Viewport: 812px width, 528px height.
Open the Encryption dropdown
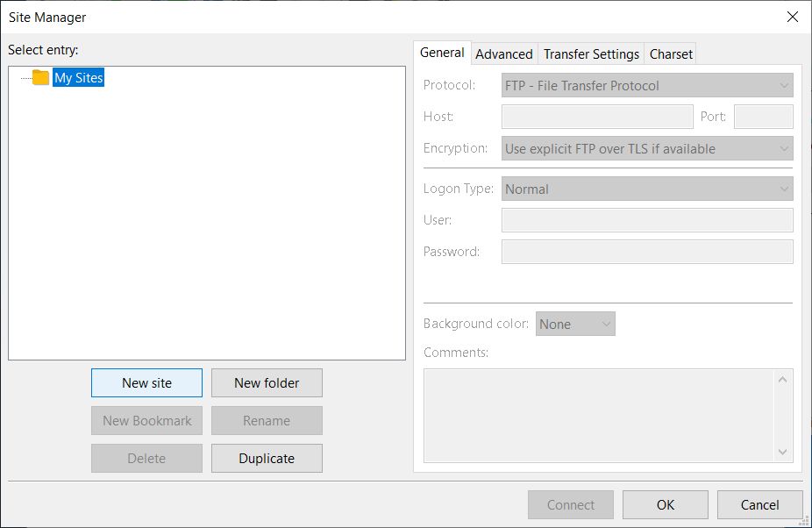click(x=647, y=149)
